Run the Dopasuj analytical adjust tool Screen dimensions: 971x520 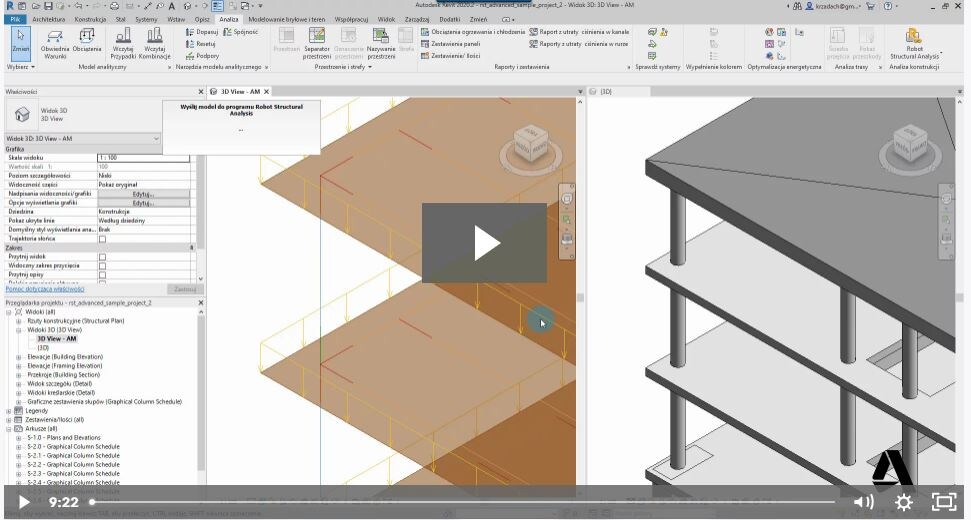pyautogui.click(x=202, y=32)
